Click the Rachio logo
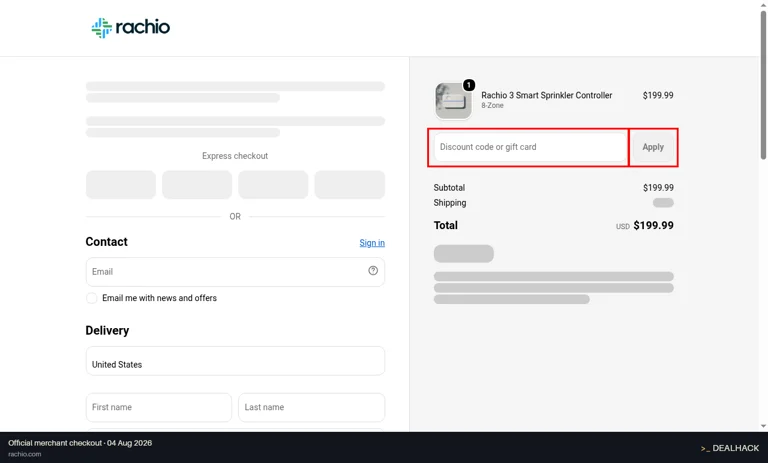Viewport: 768px width, 463px height. [x=130, y=27]
